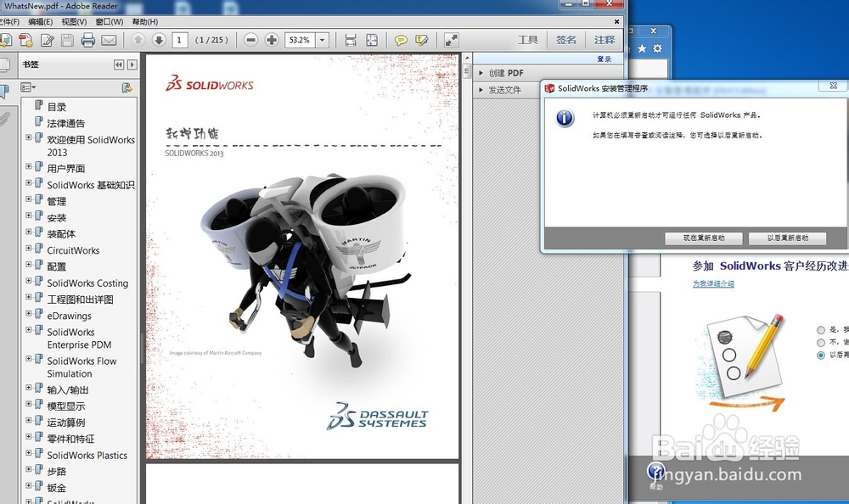Go to next page with down arrow
849x504 pixels.
tap(159, 40)
